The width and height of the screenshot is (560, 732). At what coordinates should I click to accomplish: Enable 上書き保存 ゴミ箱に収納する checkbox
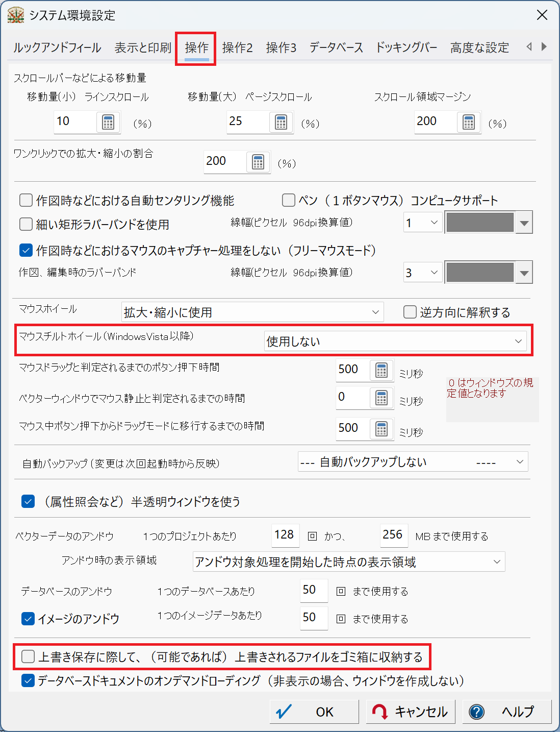point(28,656)
